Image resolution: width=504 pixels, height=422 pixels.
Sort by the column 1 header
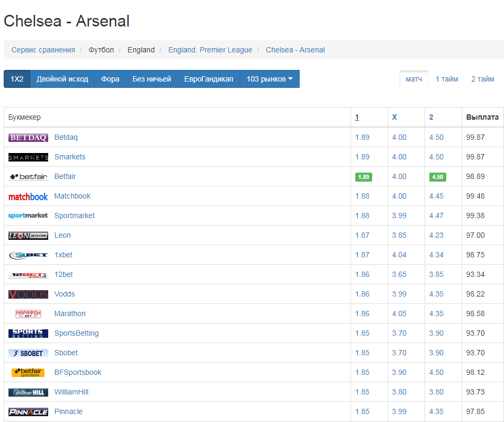click(357, 117)
